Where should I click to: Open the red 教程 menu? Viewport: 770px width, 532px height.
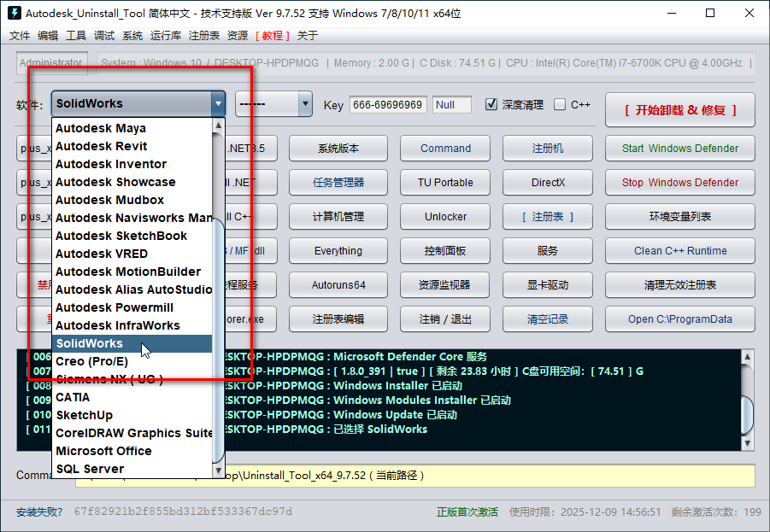tap(273, 35)
